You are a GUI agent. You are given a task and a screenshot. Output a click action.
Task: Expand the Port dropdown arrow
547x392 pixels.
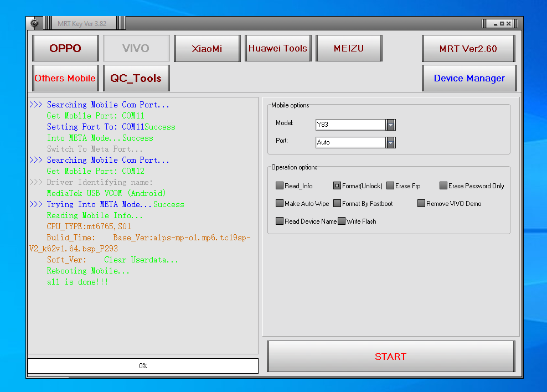tap(390, 142)
